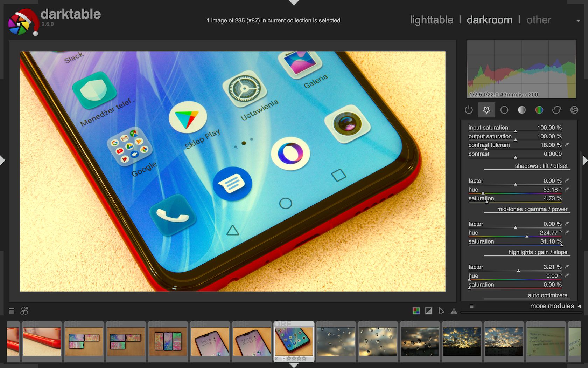Activate the mid-tones hue color picker

(x=567, y=232)
